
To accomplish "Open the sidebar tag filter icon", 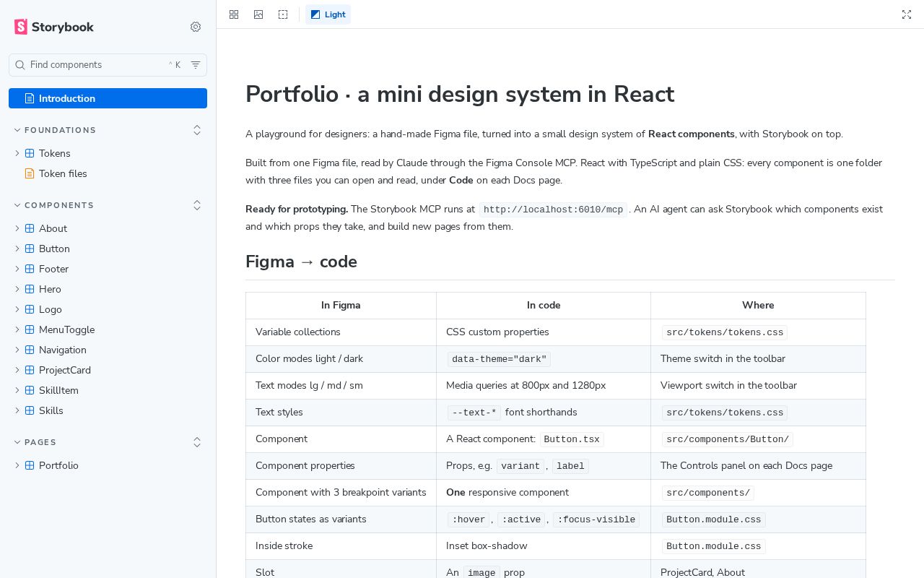I will pos(196,65).
